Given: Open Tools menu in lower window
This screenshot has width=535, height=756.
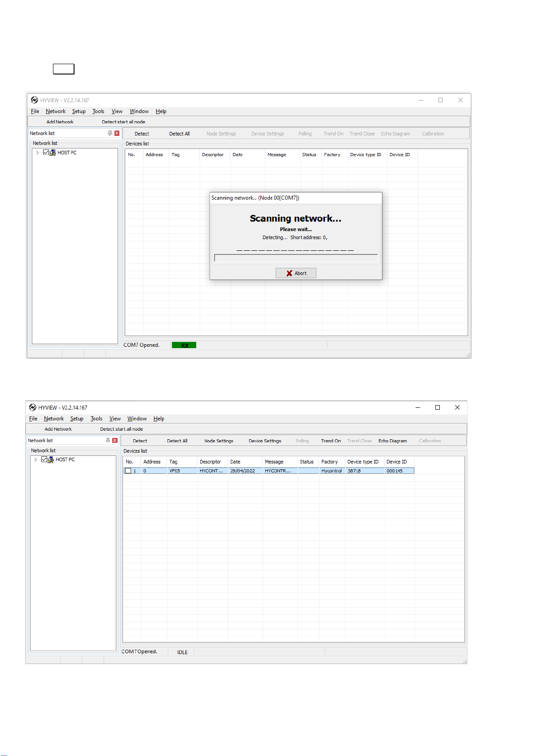Looking at the screenshot, I should (x=96, y=419).
